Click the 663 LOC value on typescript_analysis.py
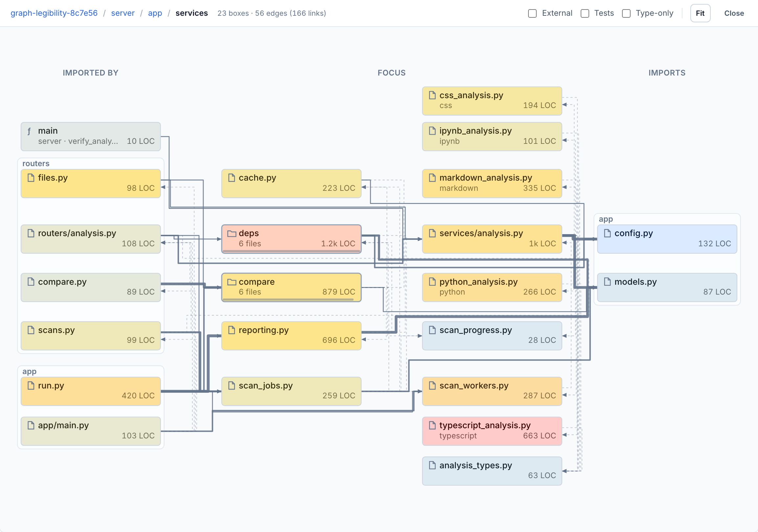Viewport: 758px width, 532px height. [x=540, y=436]
